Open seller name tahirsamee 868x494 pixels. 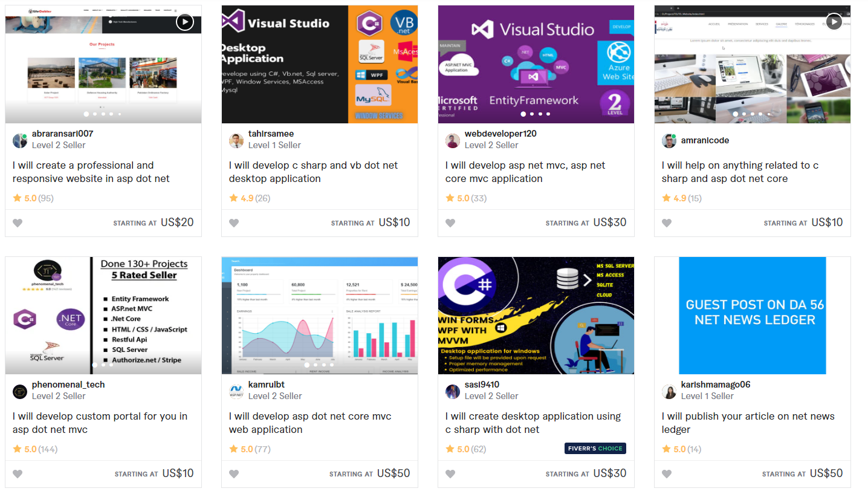[271, 134]
